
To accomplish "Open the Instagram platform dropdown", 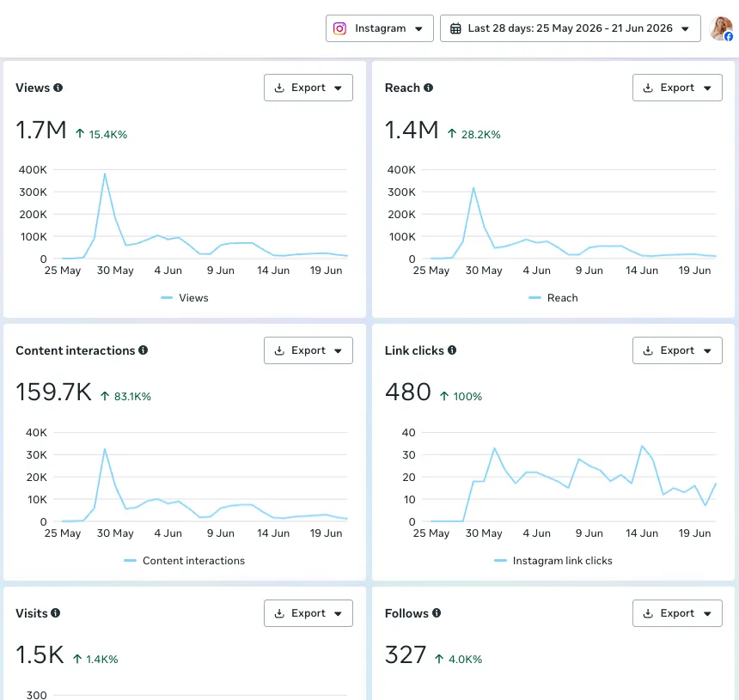I will (380, 28).
